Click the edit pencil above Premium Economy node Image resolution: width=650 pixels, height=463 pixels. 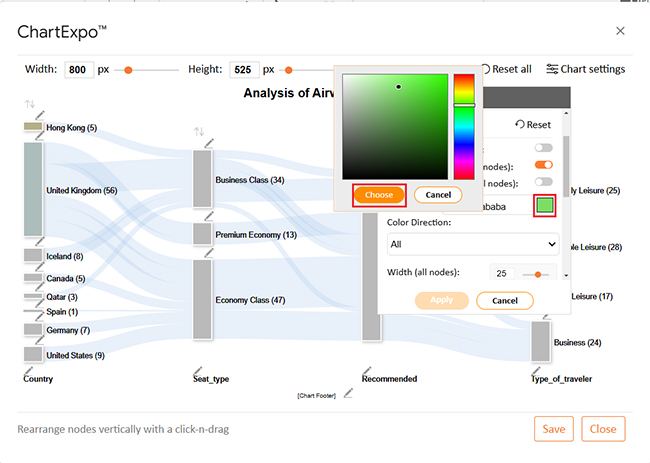click(x=209, y=216)
